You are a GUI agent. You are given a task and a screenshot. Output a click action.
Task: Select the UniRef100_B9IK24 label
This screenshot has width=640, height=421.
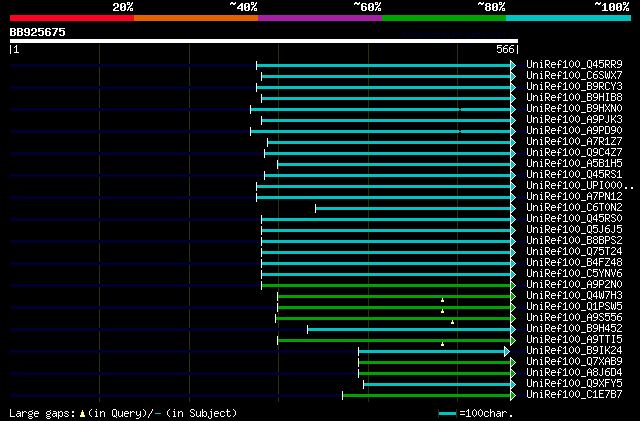(x=574, y=351)
